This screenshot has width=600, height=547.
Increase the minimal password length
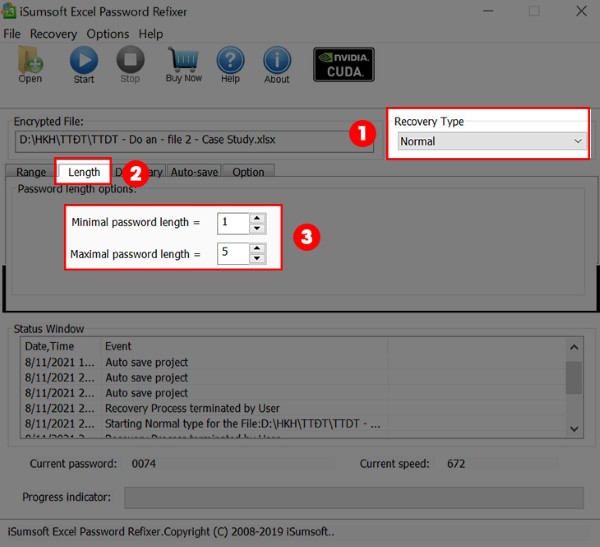[257, 217]
